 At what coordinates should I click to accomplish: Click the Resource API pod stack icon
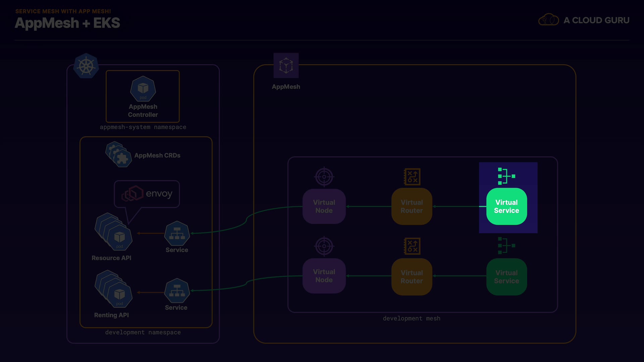[x=114, y=232]
